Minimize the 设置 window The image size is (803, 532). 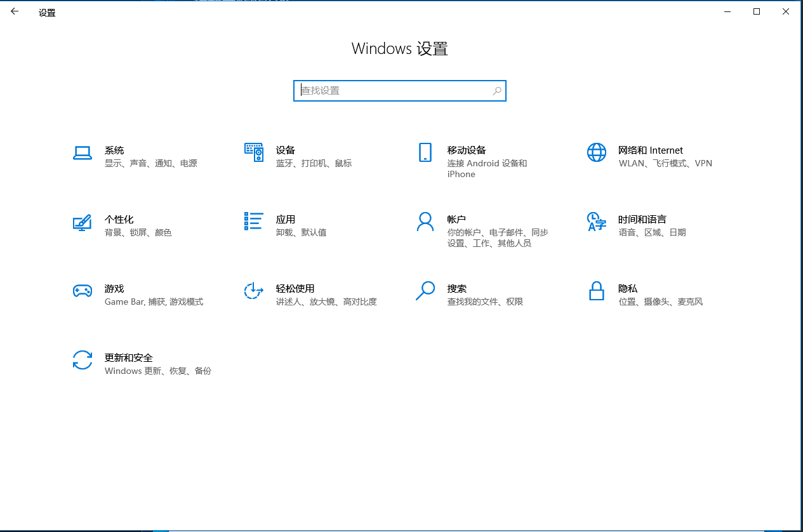pyautogui.click(x=727, y=11)
